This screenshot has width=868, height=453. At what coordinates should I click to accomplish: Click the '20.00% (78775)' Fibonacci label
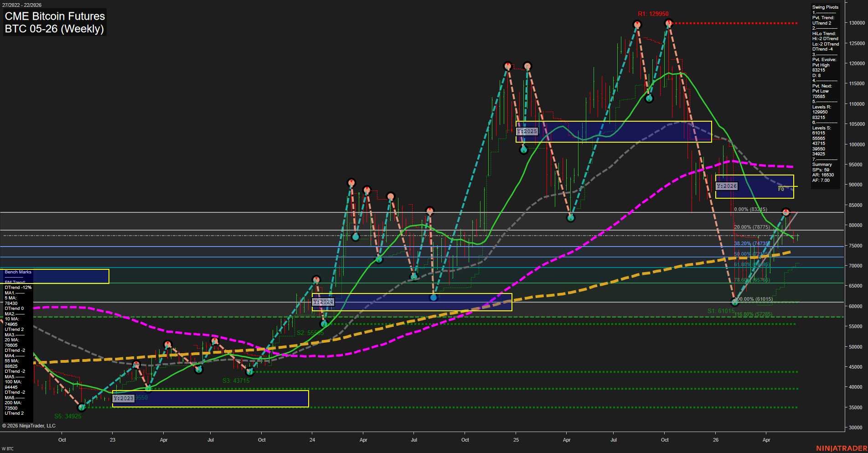click(752, 227)
